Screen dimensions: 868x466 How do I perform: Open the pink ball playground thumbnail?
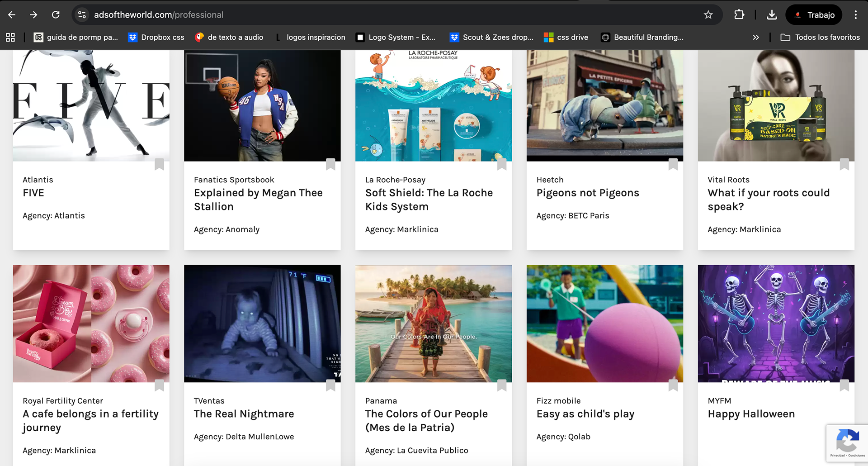605,323
